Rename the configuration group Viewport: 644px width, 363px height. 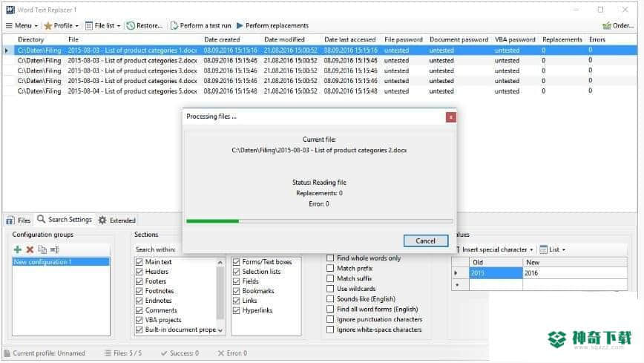55,249
